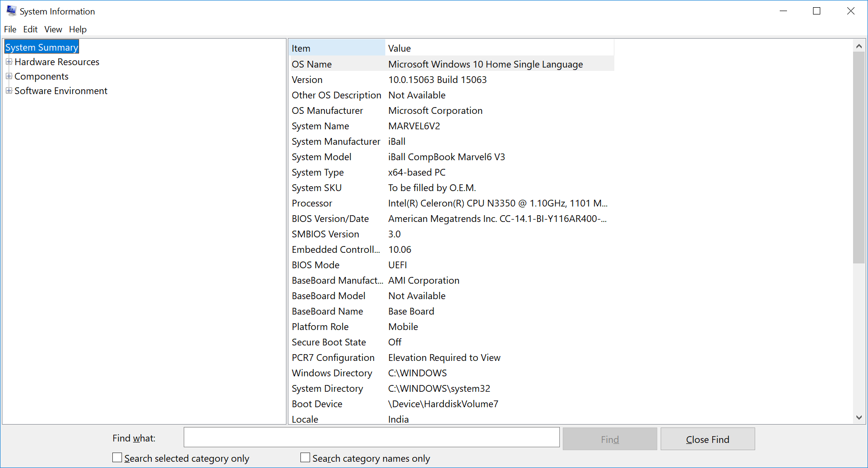868x468 pixels.
Task: Open the File menu
Action: point(10,29)
